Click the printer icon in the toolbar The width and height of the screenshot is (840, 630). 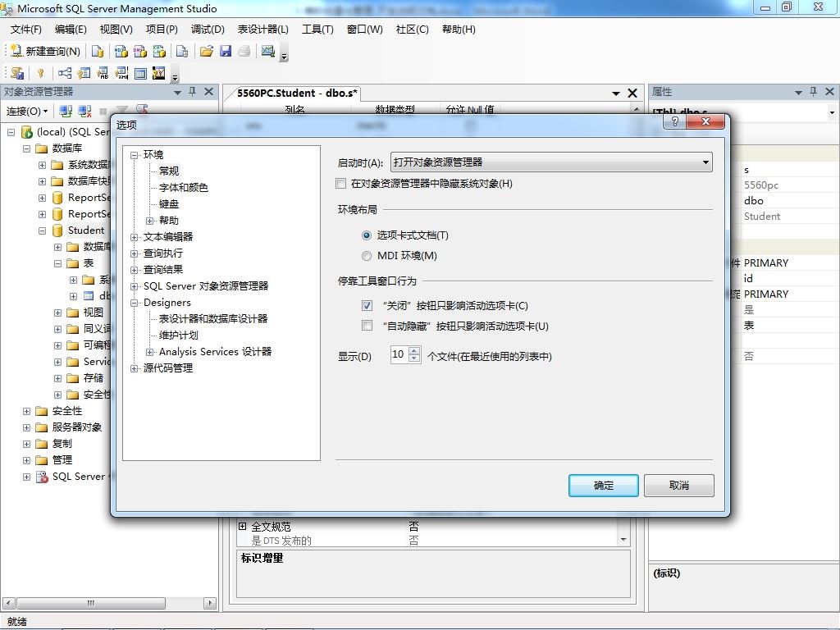pos(244,52)
